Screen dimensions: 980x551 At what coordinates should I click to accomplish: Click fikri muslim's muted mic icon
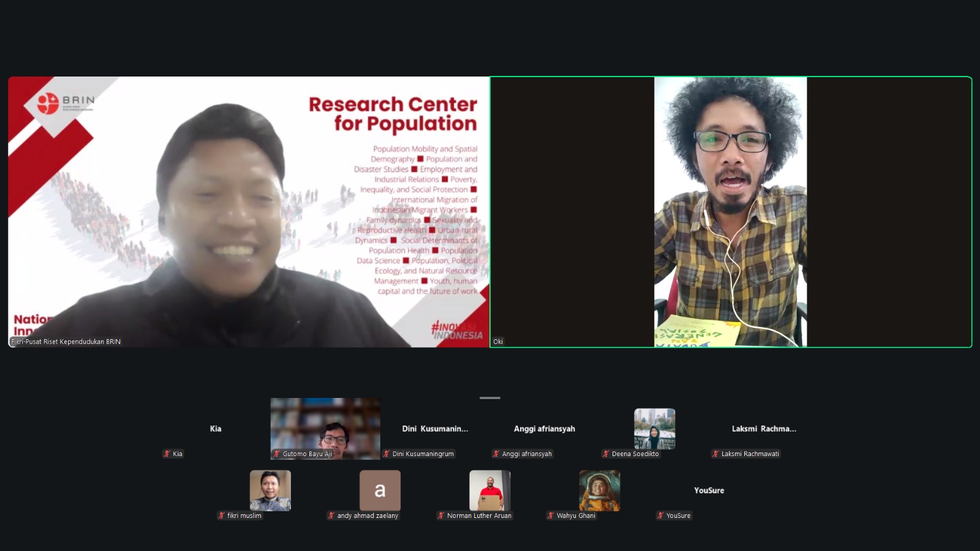221,515
